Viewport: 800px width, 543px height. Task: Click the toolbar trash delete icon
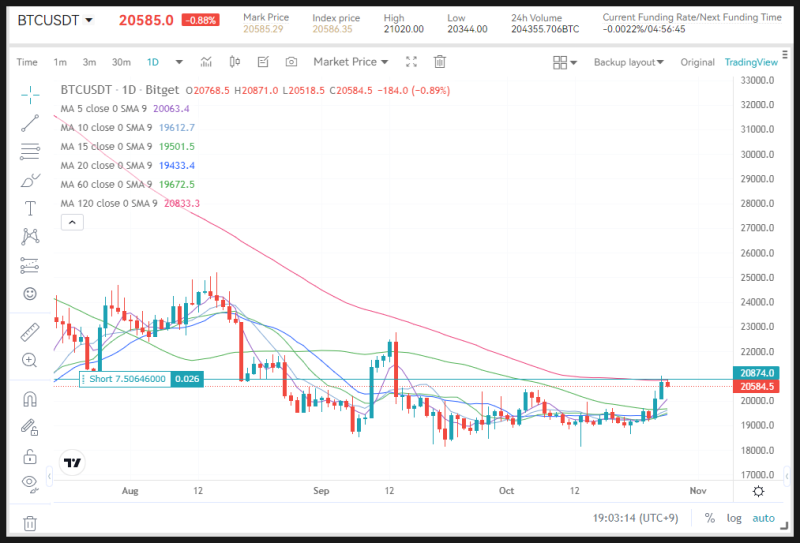point(439,62)
